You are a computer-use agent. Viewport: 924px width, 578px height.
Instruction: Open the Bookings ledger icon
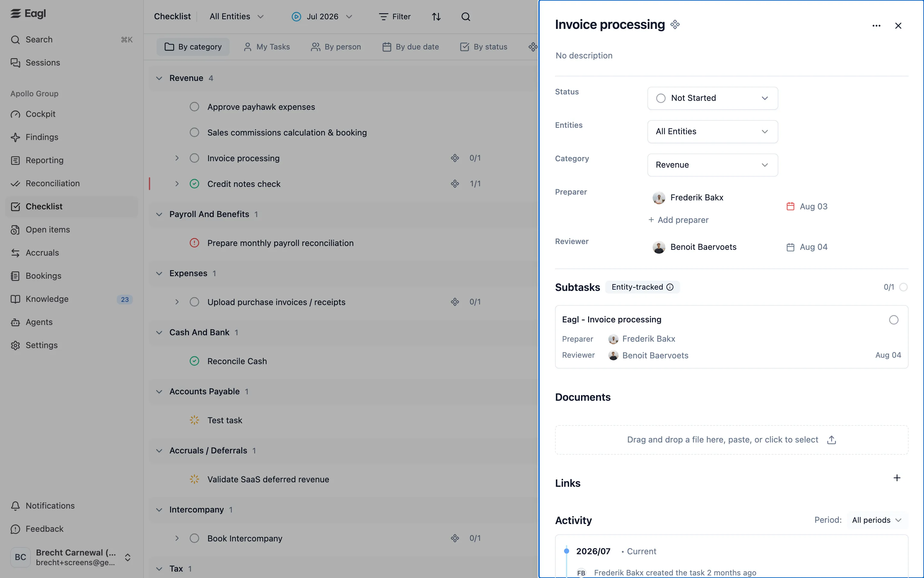[15, 276]
